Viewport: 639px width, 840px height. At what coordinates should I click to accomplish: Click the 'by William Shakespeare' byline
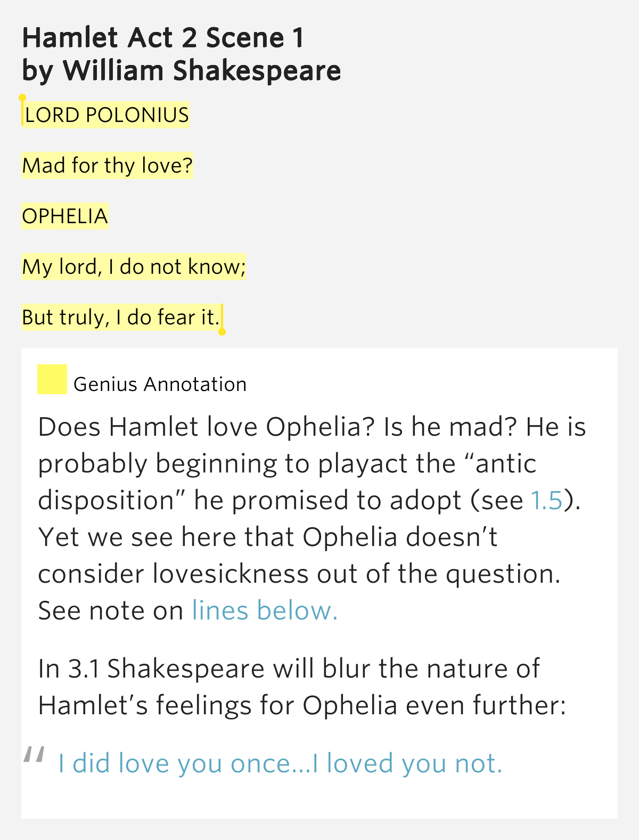[181, 70]
